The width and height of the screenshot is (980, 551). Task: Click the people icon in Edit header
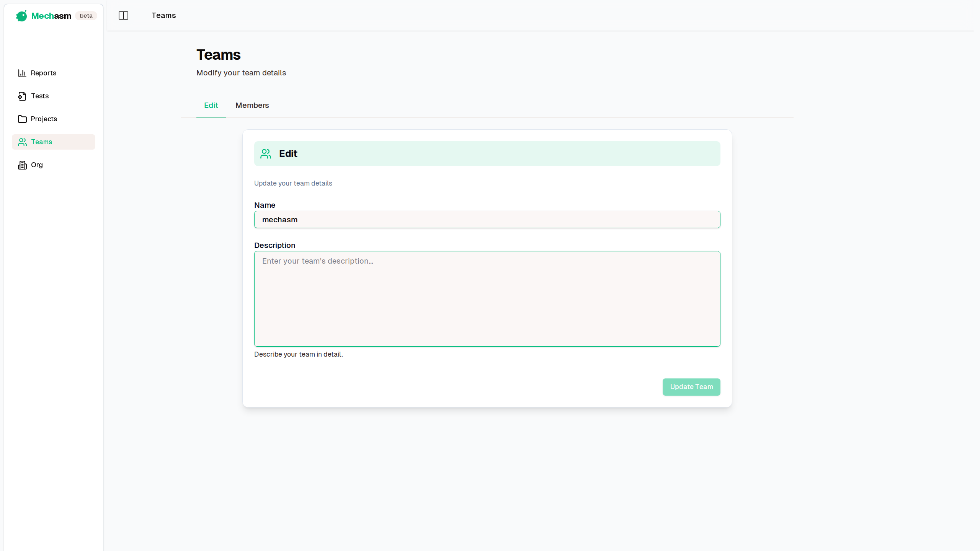coord(266,154)
